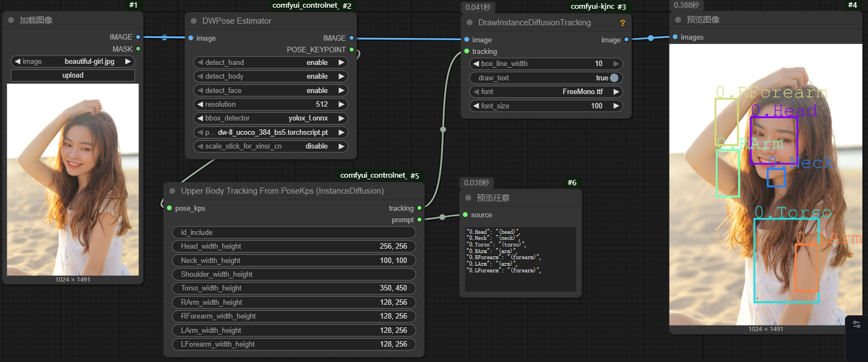Click the POSE_KEYPOINT output connector dot

coord(352,50)
